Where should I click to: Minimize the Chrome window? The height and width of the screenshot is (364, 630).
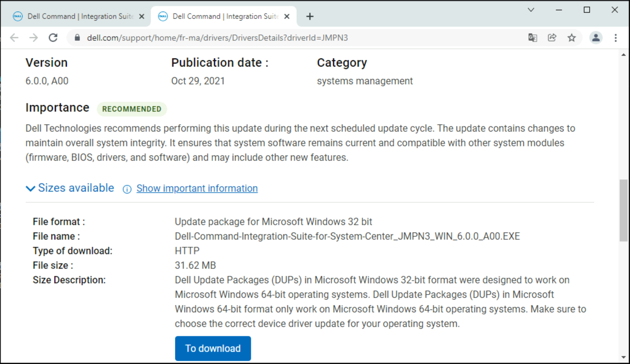point(559,10)
